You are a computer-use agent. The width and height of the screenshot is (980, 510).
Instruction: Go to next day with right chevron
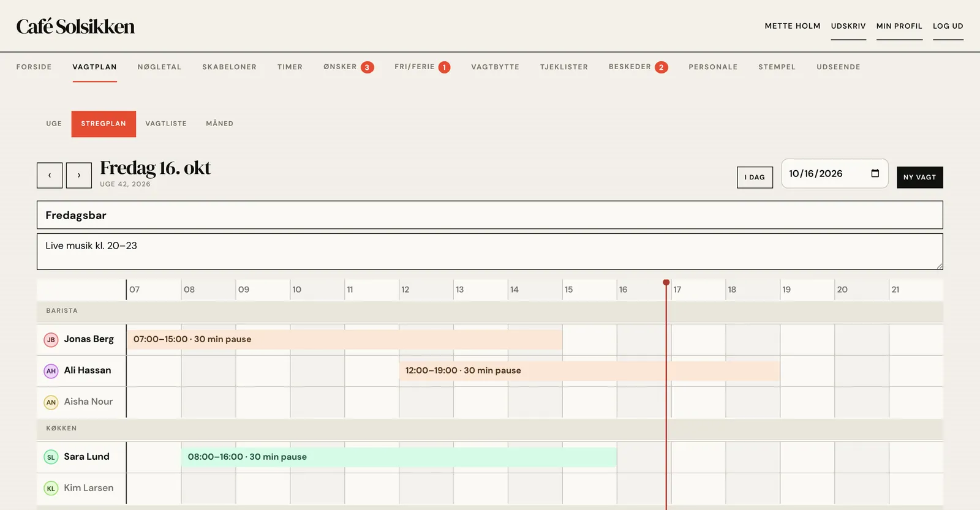(79, 175)
